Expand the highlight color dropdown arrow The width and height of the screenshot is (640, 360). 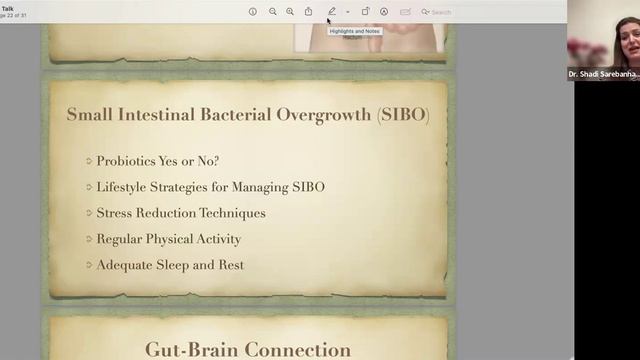point(348,12)
